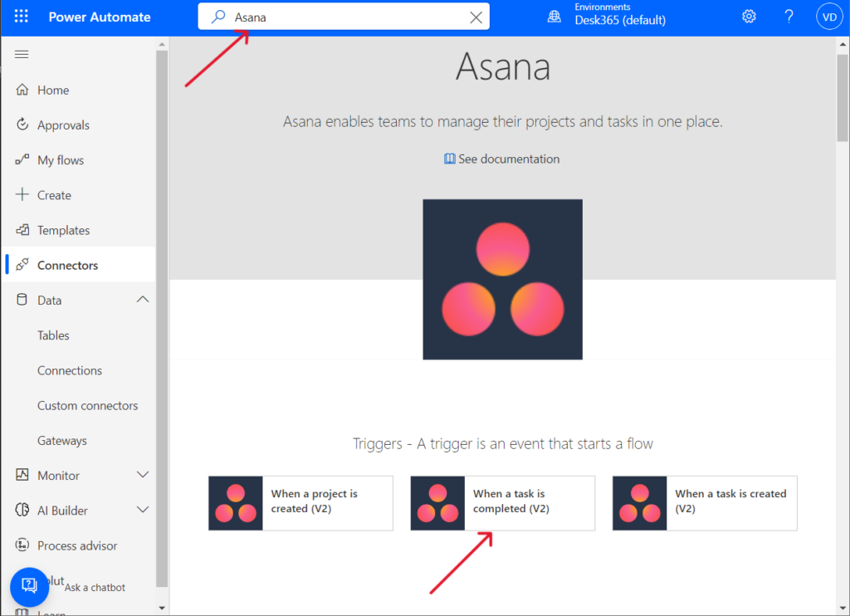Screen dimensions: 850x616
Task: Select When a task is created (V2) trigger
Action: click(x=705, y=503)
